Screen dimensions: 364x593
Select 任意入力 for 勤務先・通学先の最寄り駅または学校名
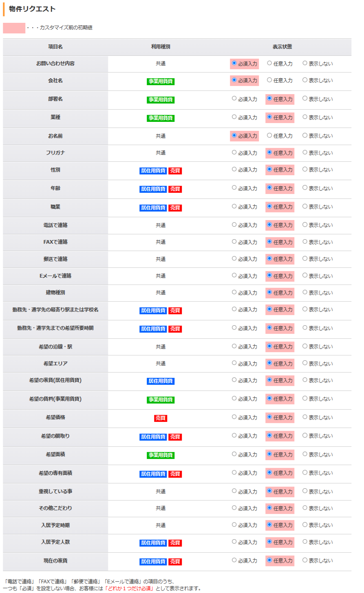pyautogui.click(x=269, y=309)
